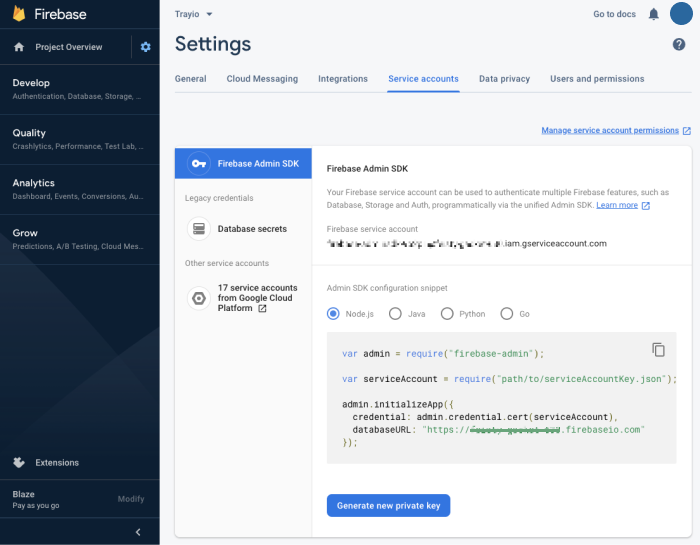
Task: Collapse the sidebar with the chevron
Action: click(138, 532)
